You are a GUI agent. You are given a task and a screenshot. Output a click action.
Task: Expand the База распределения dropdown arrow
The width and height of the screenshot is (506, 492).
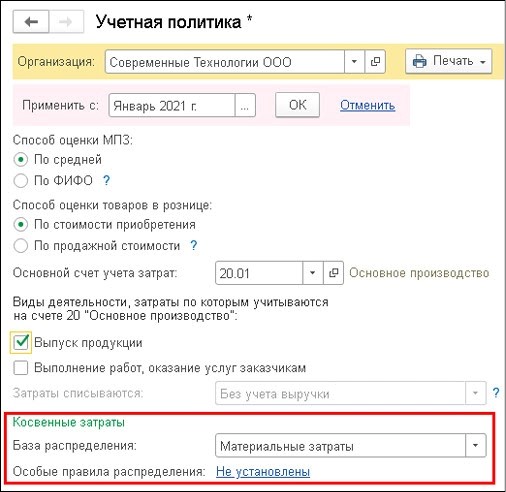pos(476,445)
